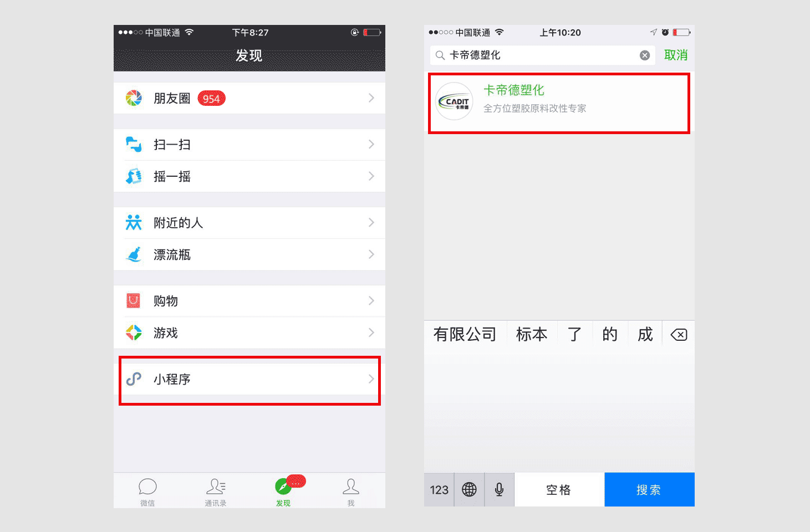The width and height of the screenshot is (810, 532).
Task: Switch to the 我 profile tab
Action: pyautogui.click(x=351, y=492)
